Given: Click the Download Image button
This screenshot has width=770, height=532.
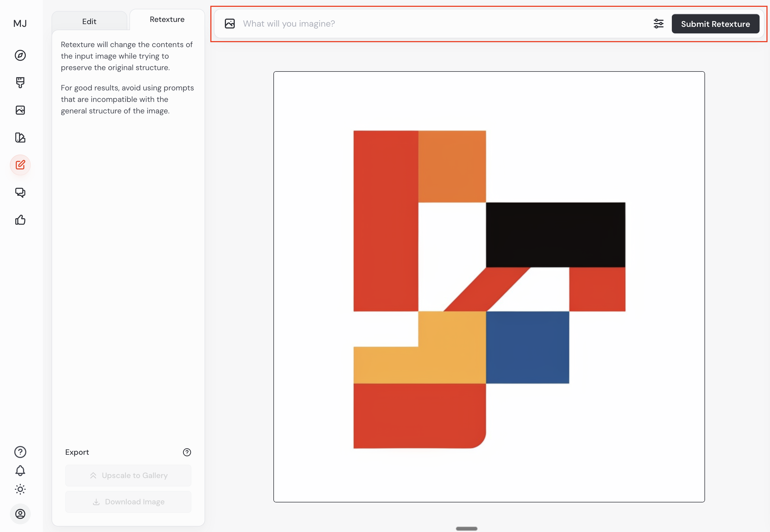Looking at the screenshot, I should pyautogui.click(x=128, y=502).
